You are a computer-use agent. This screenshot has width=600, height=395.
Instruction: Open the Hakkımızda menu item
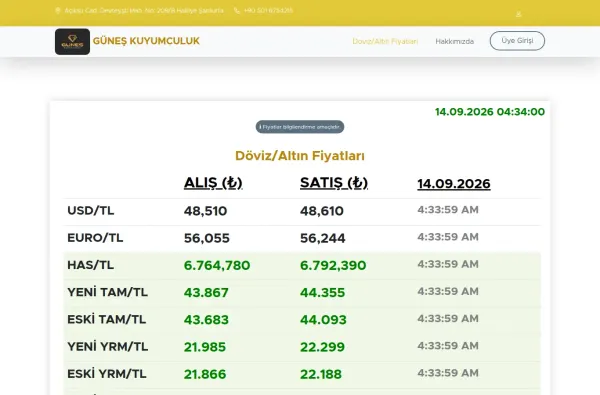[x=455, y=41]
